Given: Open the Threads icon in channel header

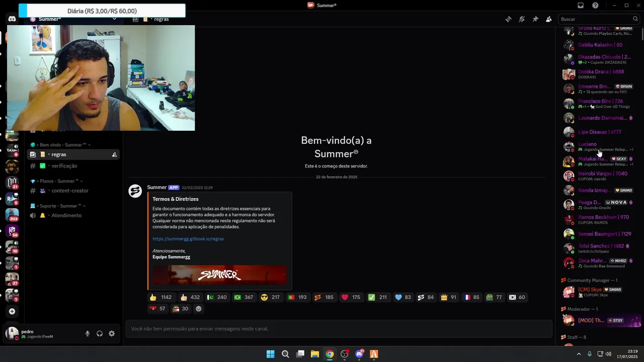Looking at the screenshot, I should [509, 19].
